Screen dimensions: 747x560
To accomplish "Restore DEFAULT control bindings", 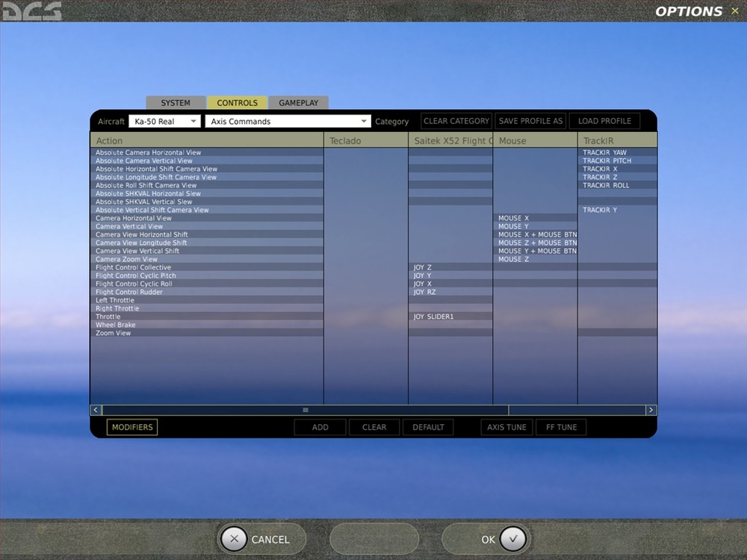I will 428,427.
